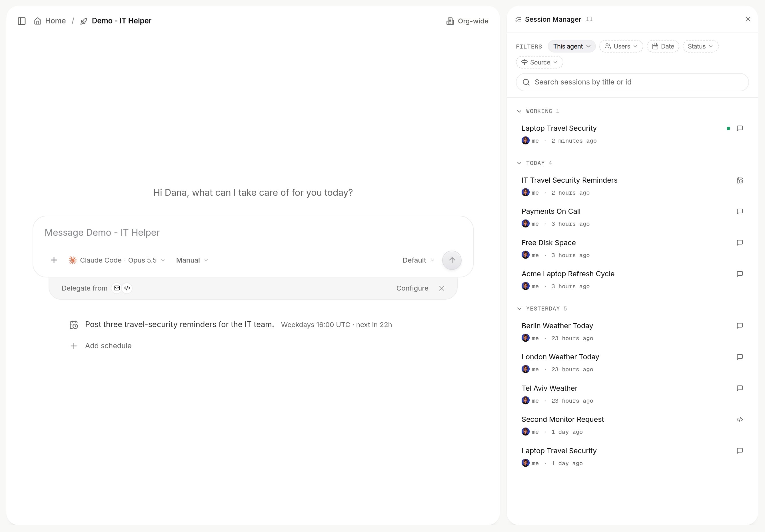Open the Date filter
This screenshot has height=532, width=765.
click(x=663, y=46)
